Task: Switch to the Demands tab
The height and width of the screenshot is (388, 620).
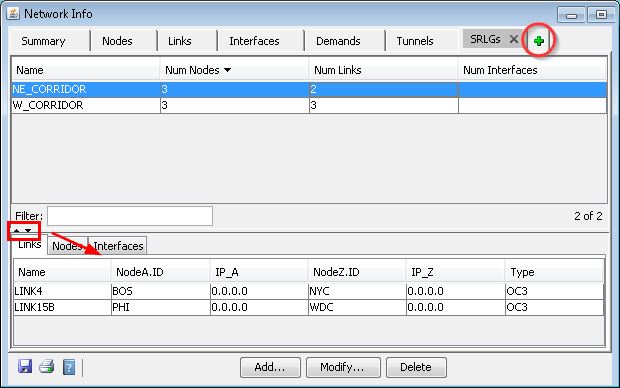Action: (x=338, y=41)
